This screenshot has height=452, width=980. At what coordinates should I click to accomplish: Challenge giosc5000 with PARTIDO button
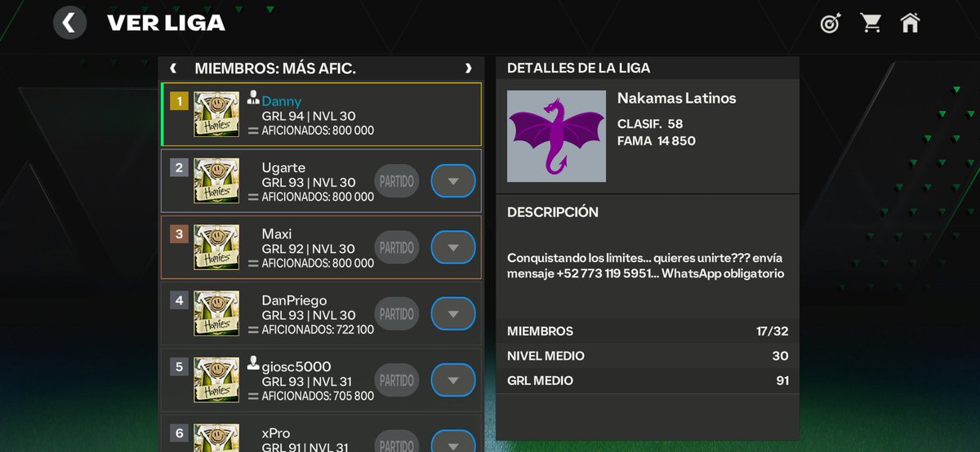click(397, 380)
